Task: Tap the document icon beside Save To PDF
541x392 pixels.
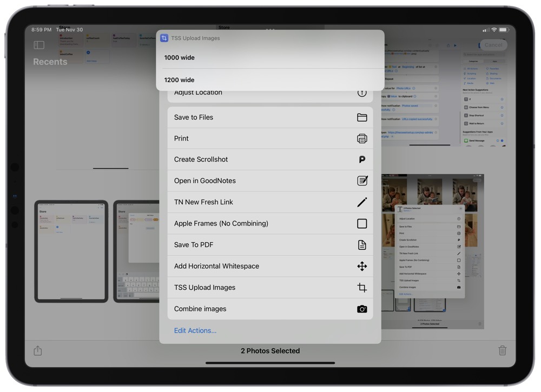Action: [363, 244]
